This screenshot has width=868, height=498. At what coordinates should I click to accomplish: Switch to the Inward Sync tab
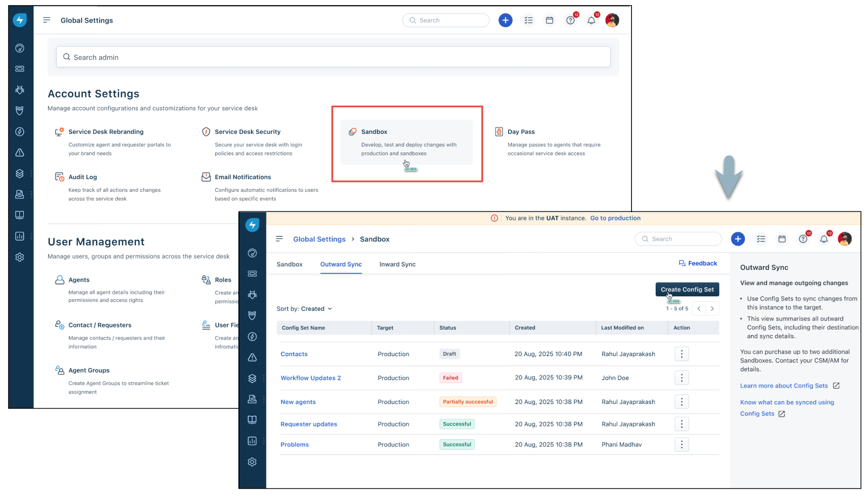coord(397,264)
